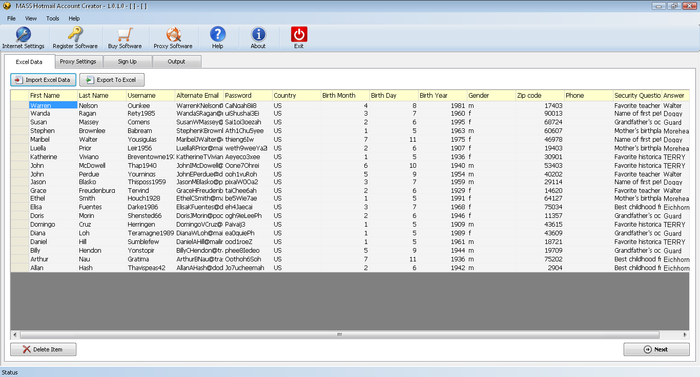
Task: Click the application icon in title bar
Action: [x=7, y=6]
